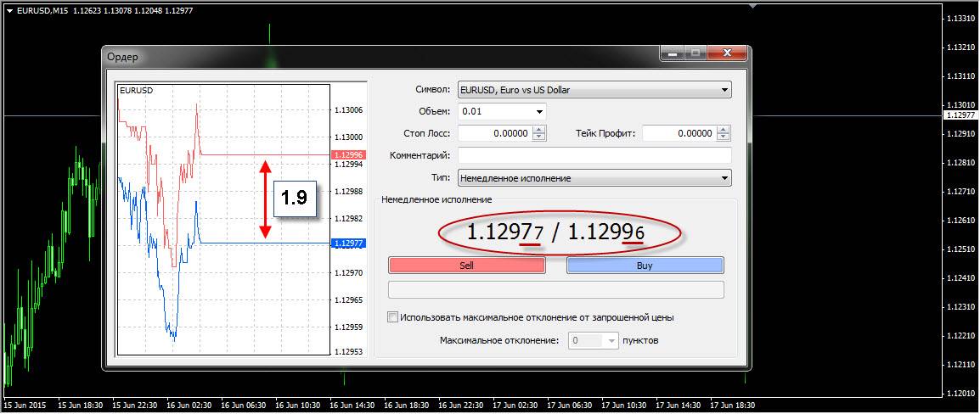Click the 1.12010 price scale label
980x414 pixels.
961,394
